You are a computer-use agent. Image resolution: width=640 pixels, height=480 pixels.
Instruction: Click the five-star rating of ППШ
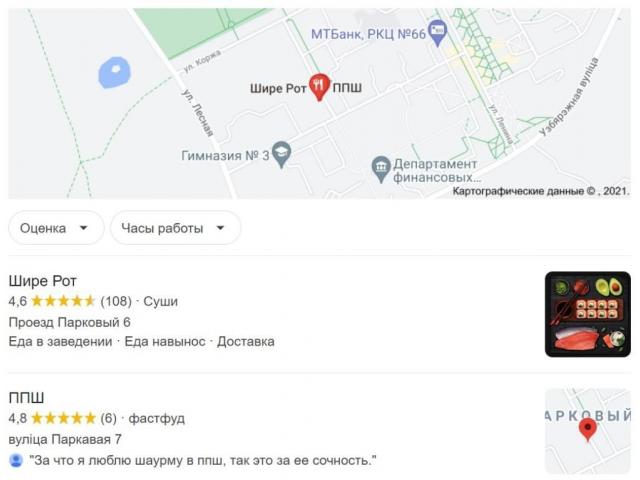click(x=63, y=418)
